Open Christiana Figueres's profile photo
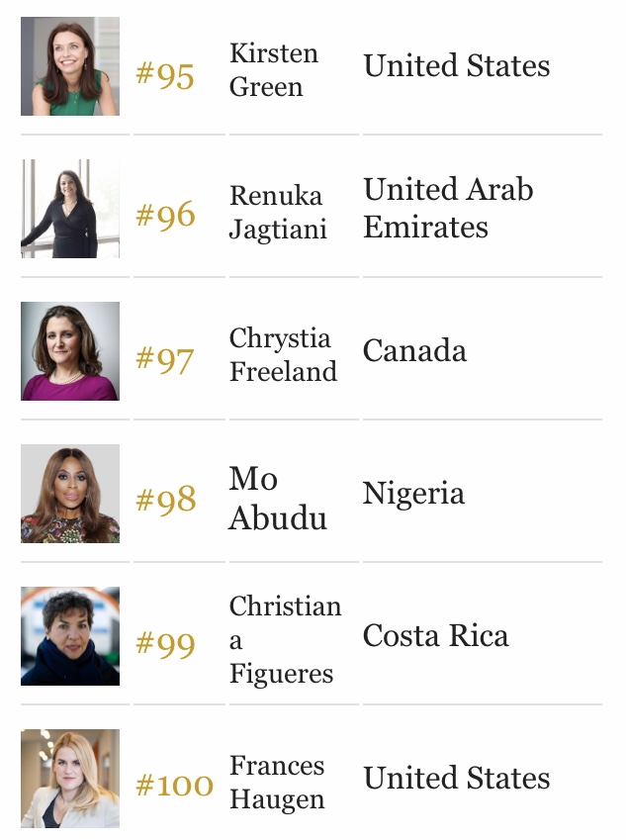This screenshot has height=840, width=626. click(x=70, y=636)
